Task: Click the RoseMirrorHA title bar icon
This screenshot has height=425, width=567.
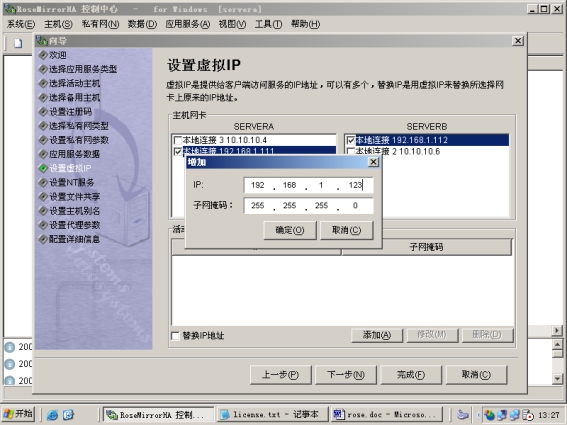Action: [9, 9]
